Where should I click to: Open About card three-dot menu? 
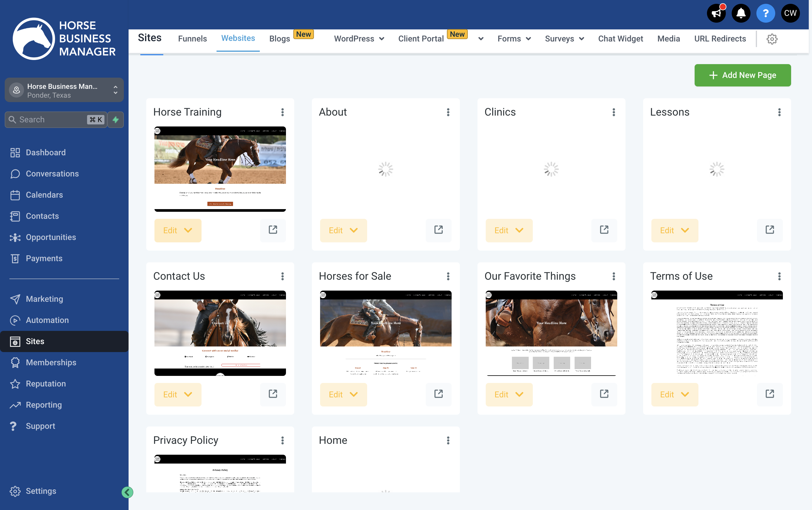pos(448,112)
